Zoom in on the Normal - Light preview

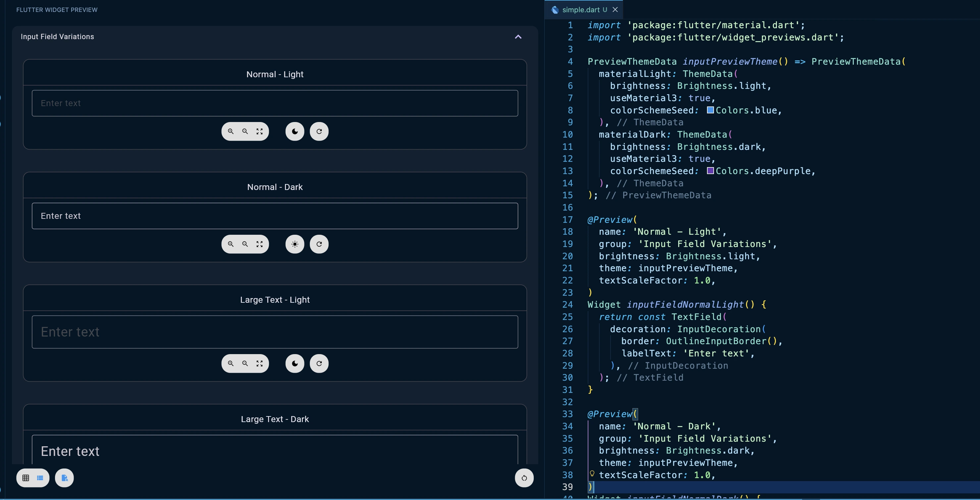(231, 131)
